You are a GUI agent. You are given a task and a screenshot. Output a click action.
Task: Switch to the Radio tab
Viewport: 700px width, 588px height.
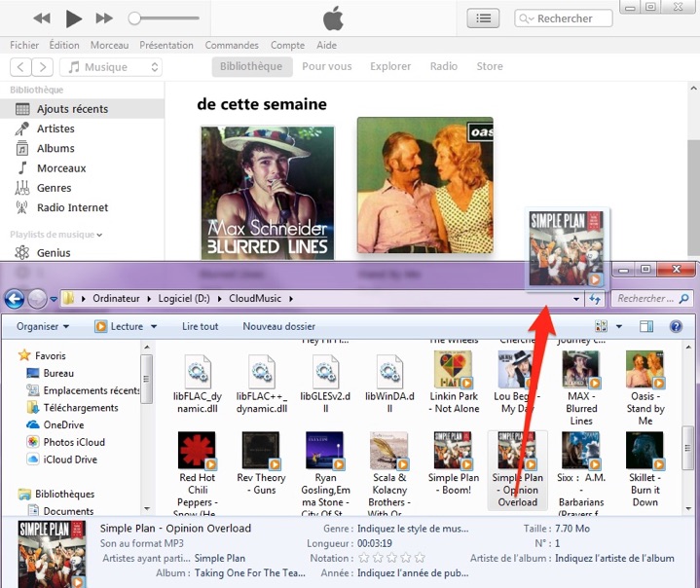443,66
